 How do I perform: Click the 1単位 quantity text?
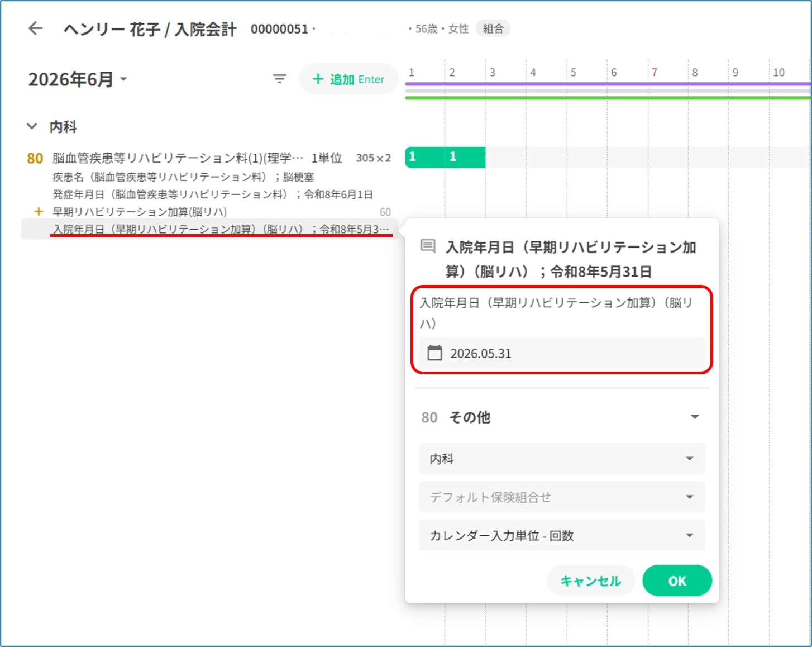pyautogui.click(x=327, y=158)
